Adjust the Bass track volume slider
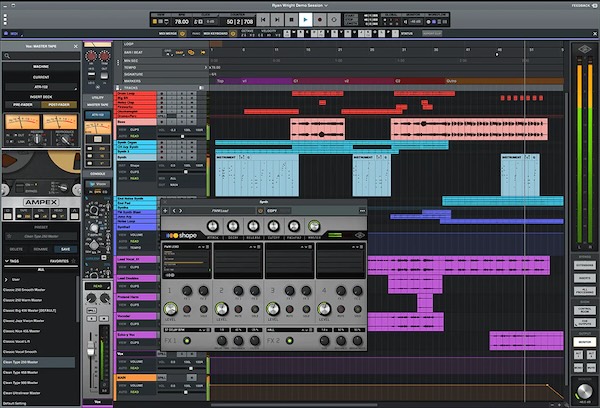 pos(181,136)
